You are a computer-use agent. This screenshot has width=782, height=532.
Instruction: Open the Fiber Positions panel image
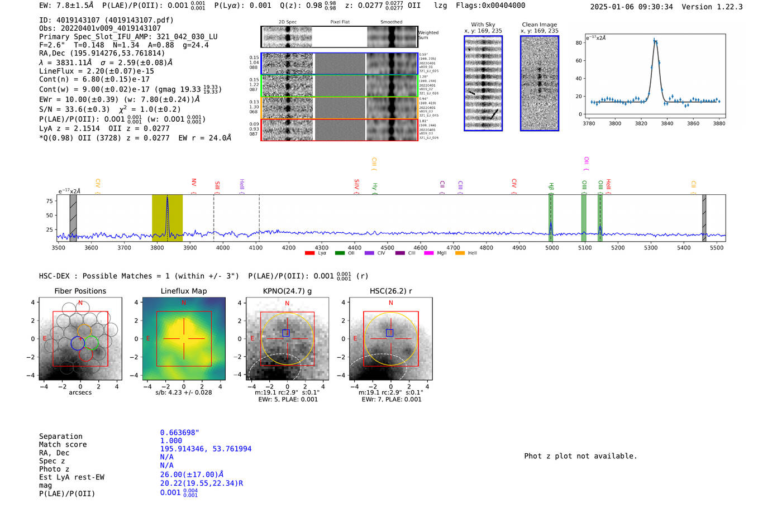[x=80, y=339]
